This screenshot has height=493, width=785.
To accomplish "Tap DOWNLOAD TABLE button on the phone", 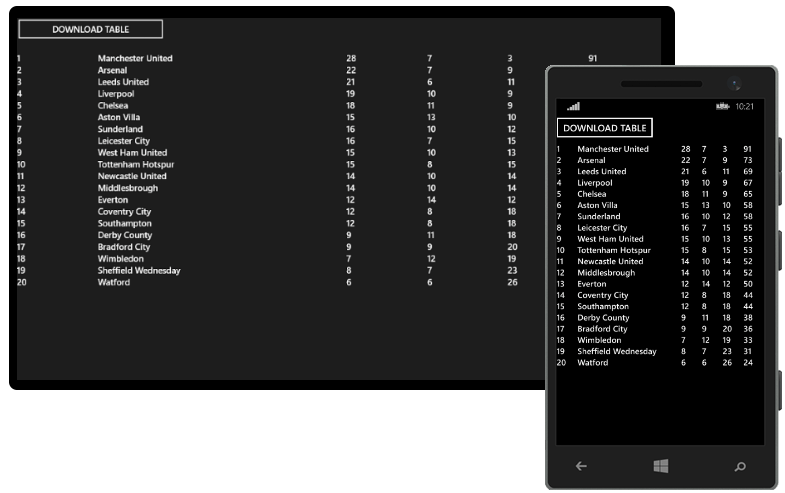I will [x=604, y=128].
